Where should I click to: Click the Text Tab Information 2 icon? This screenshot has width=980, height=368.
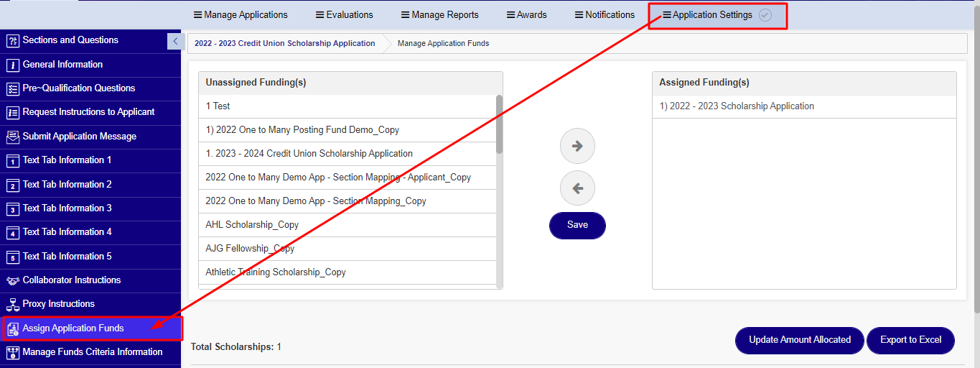pos(12,185)
